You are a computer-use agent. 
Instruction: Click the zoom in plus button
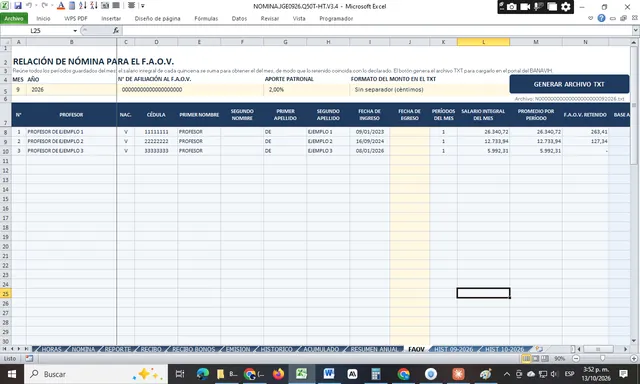point(634,359)
